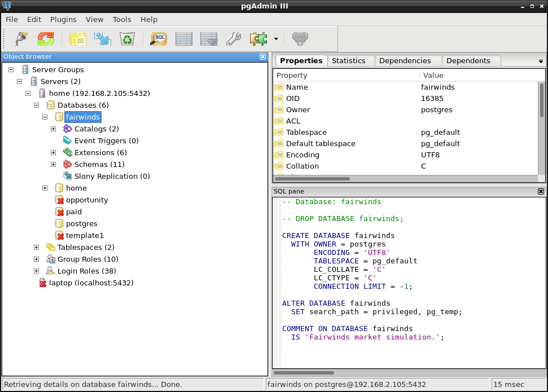Screen dimensions: 548x392
Task: Close the SQL pane
Action: 541,191
